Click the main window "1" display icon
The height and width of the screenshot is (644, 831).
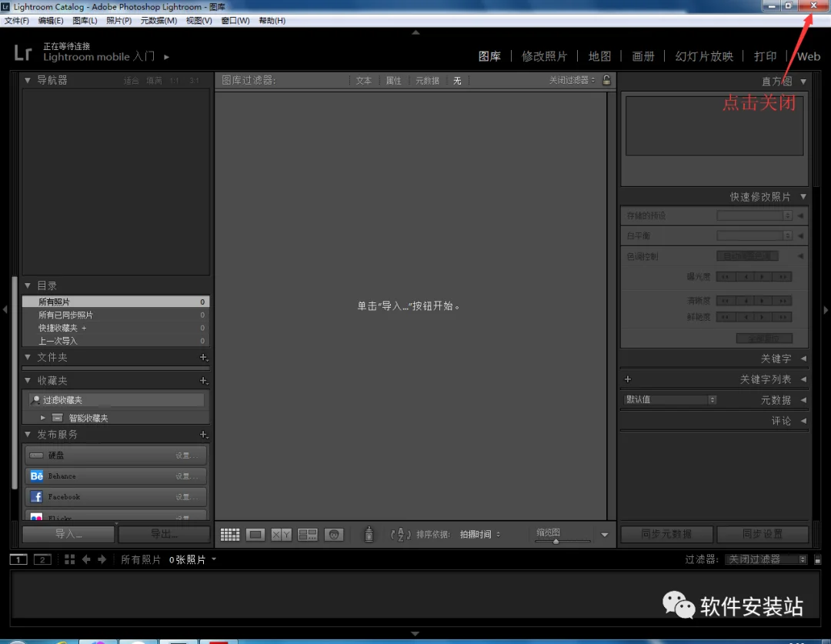[x=18, y=559]
